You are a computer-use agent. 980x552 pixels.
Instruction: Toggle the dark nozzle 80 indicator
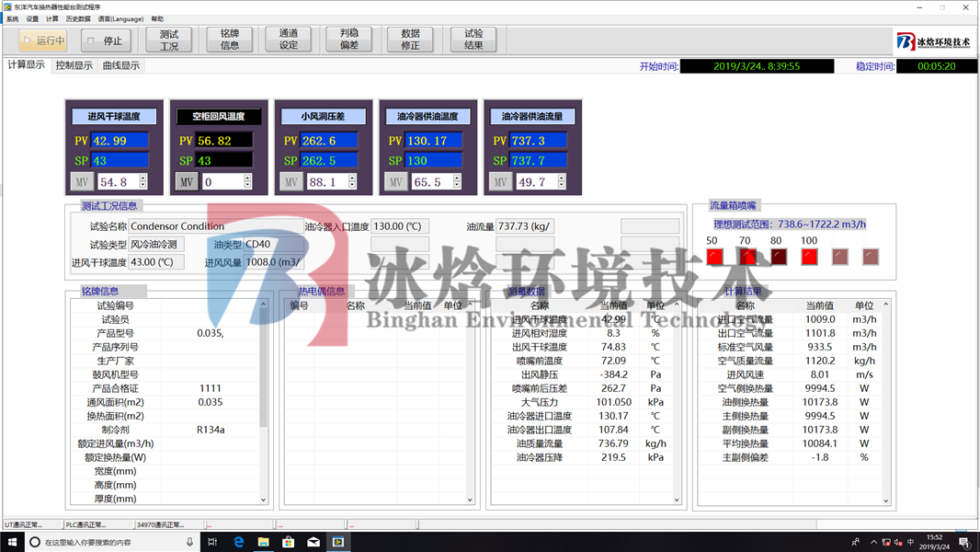(x=779, y=257)
